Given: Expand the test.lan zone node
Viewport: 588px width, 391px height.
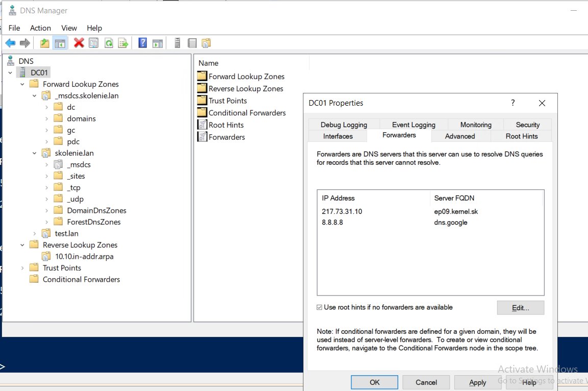Looking at the screenshot, I should tap(35, 233).
